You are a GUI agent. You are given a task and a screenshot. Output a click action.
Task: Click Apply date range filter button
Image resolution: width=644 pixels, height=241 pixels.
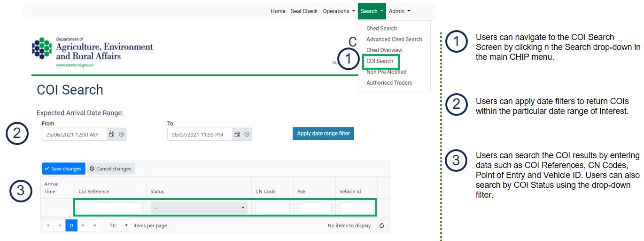tap(323, 134)
